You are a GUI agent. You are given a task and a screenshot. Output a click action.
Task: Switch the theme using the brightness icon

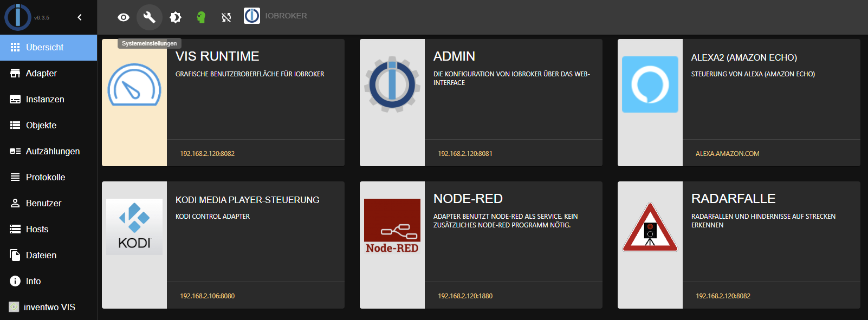point(176,17)
